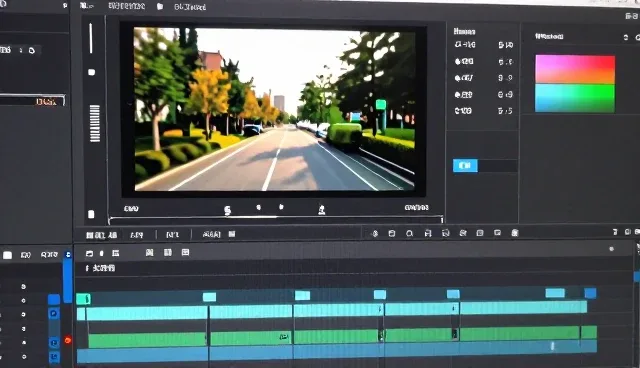Click the small white square icon above the level meter
Image resolution: width=640 pixels, height=368 pixels.
pos(91,72)
